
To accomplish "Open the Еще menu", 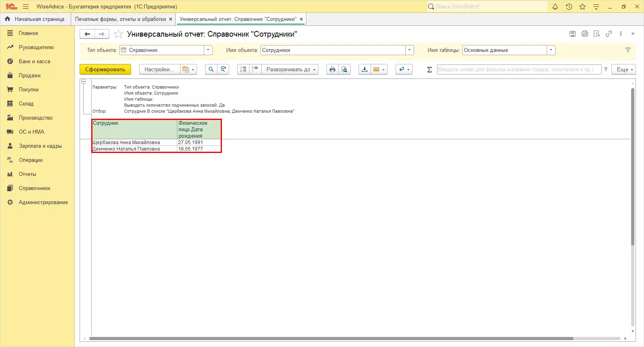I will 624,69.
